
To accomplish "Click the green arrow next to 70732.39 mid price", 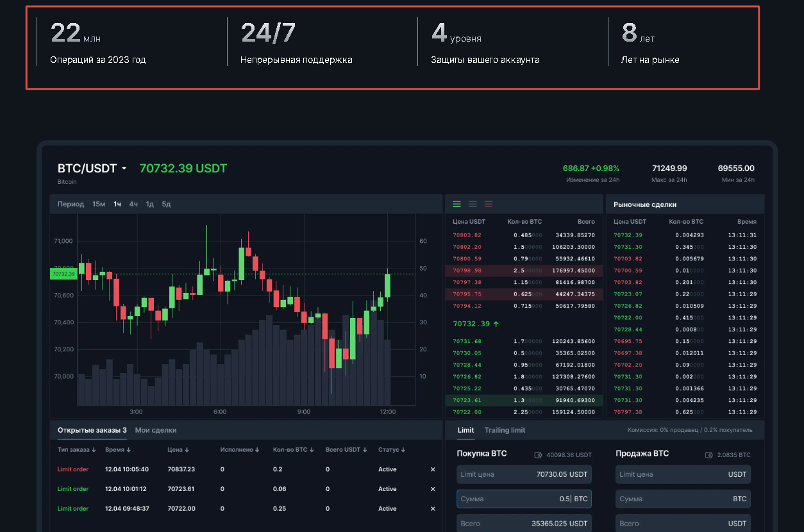I will (x=496, y=324).
